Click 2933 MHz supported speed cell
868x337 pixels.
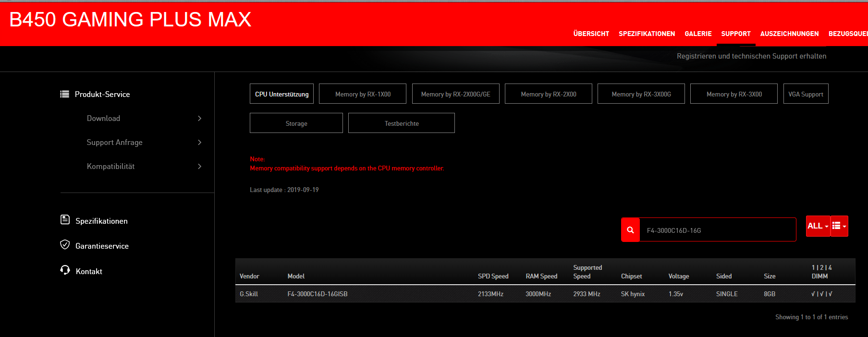click(x=587, y=294)
